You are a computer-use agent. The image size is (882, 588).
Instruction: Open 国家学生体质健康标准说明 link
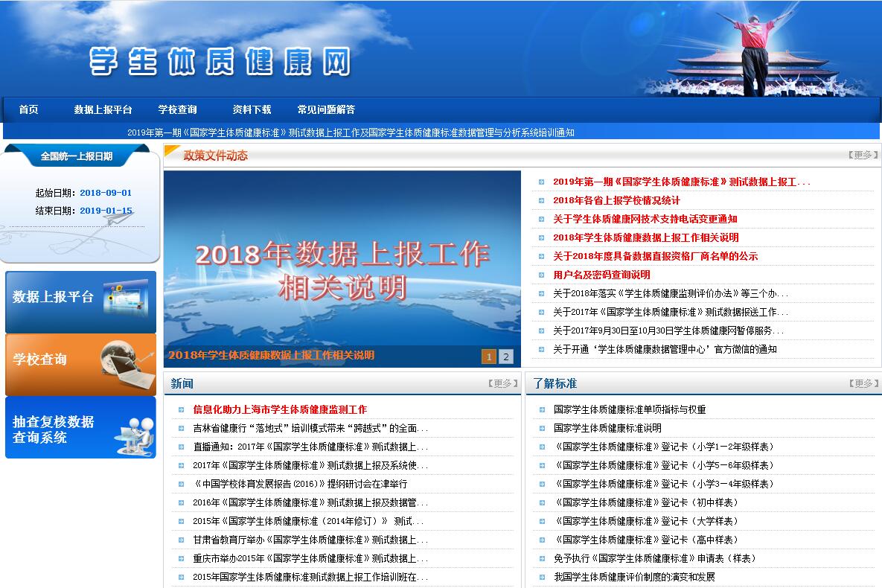point(607,428)
